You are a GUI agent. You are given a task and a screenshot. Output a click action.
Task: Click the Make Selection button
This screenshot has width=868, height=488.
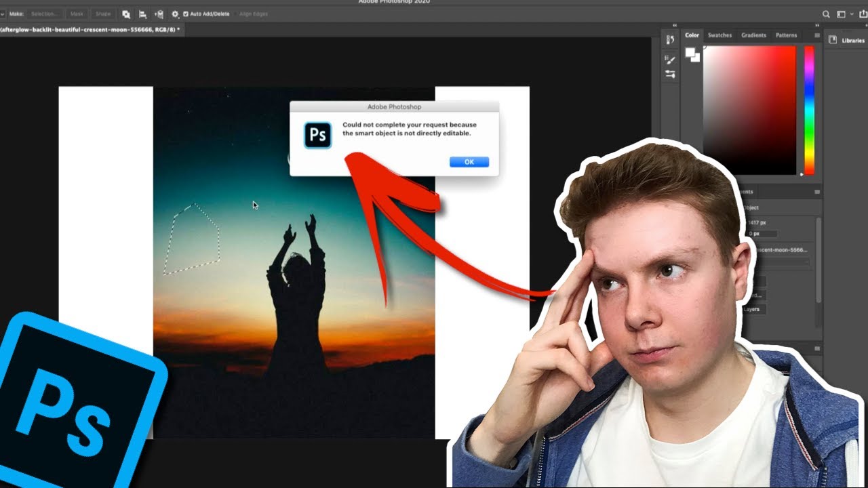pos(44,14)
